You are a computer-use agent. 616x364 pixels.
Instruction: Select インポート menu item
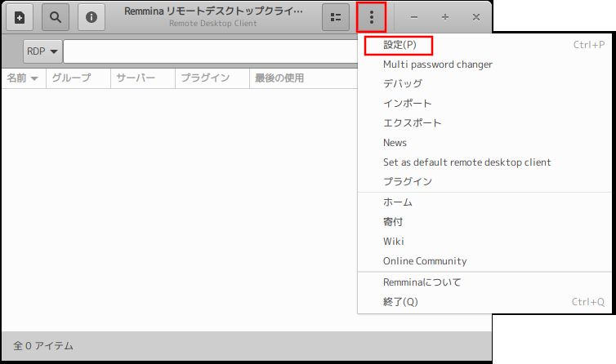pos(407,104)
